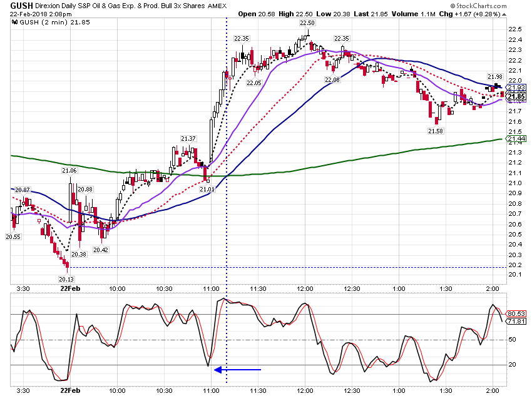Click the 22.5 tick on price axis

click(x=515, y=29)
